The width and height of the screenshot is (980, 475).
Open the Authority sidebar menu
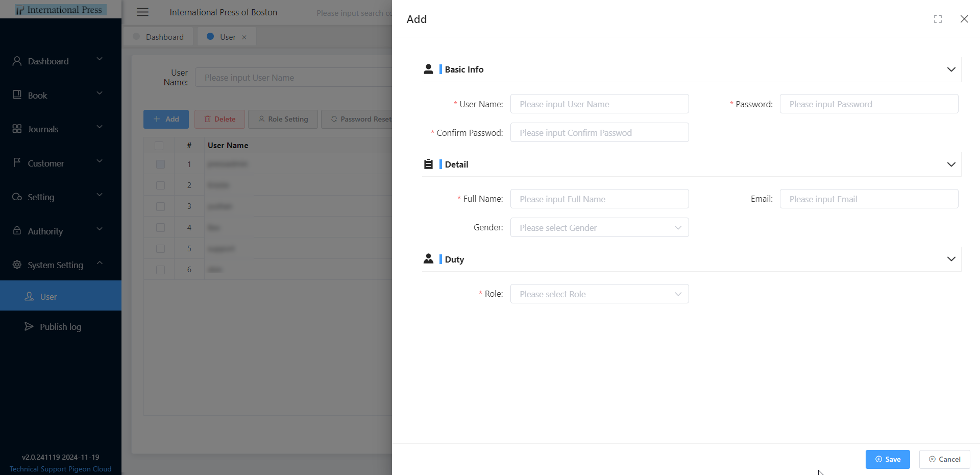[61, 231]
